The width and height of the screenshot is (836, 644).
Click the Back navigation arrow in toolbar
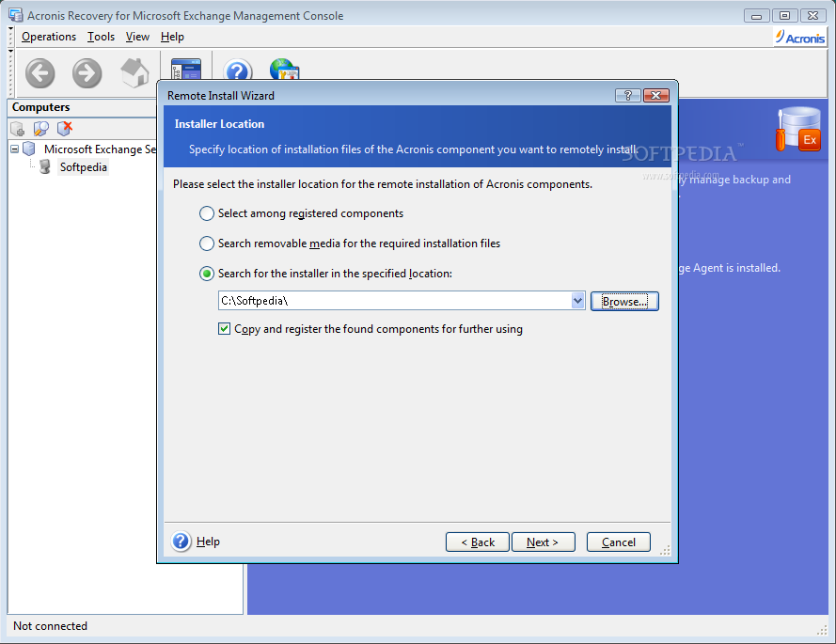40,73
